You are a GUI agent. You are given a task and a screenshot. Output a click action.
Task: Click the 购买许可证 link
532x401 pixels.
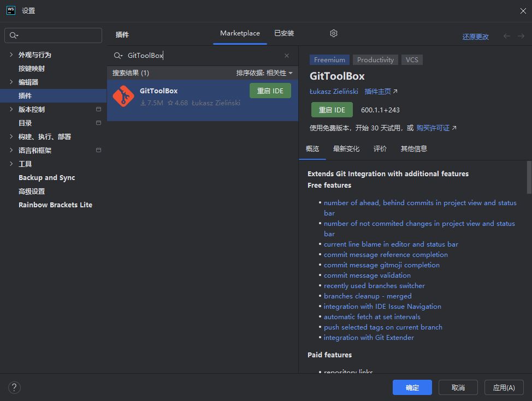click(433, 128)
